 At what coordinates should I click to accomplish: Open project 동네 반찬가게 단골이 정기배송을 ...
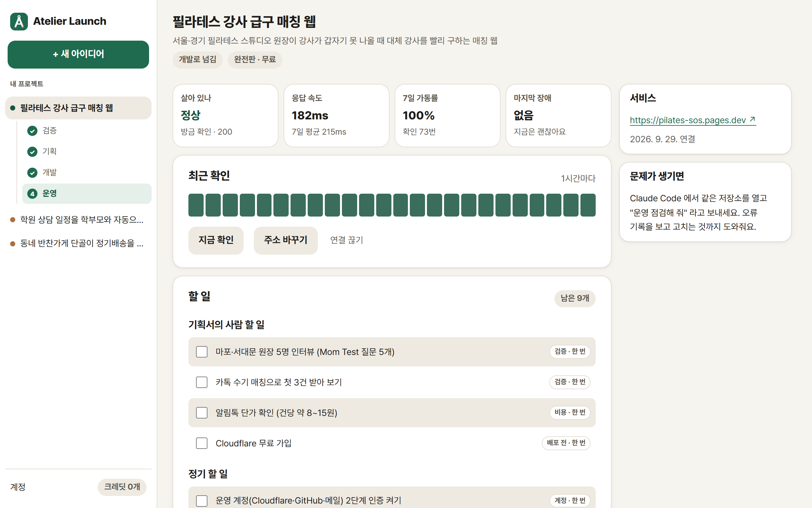point(78,244)
